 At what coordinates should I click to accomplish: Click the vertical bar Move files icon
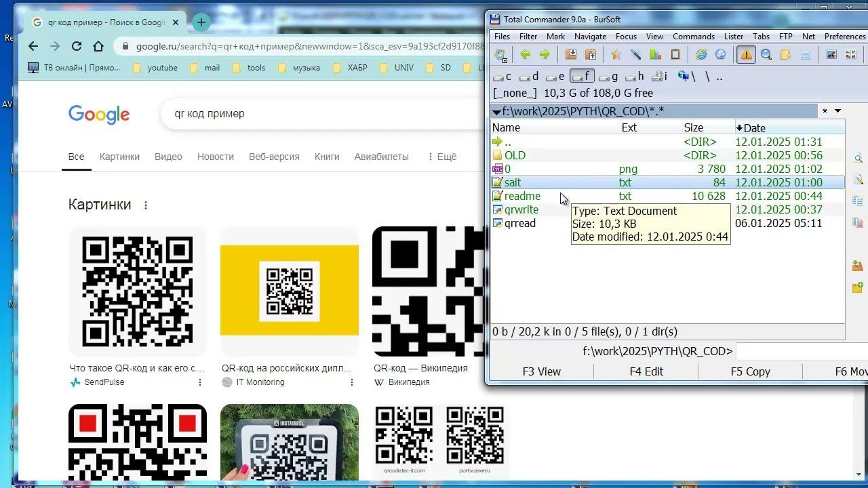858,222
